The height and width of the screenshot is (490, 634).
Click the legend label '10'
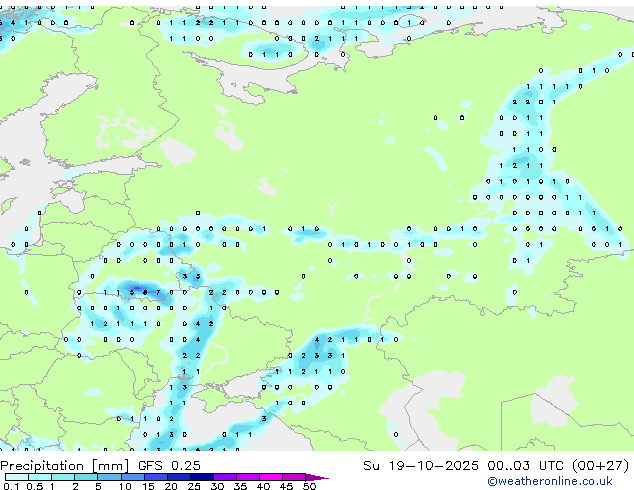(125, 486)
